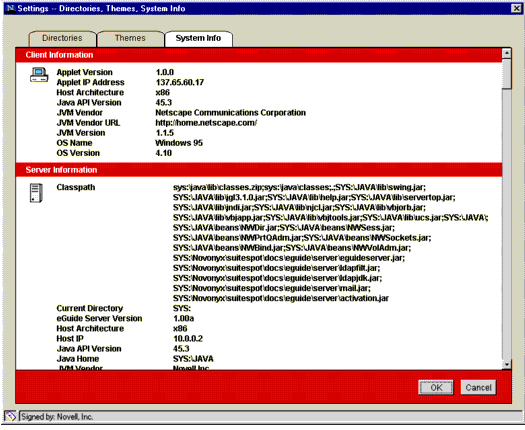Click the vertical scrollbar thumb

pyautogui.click(x=507, y=74)
